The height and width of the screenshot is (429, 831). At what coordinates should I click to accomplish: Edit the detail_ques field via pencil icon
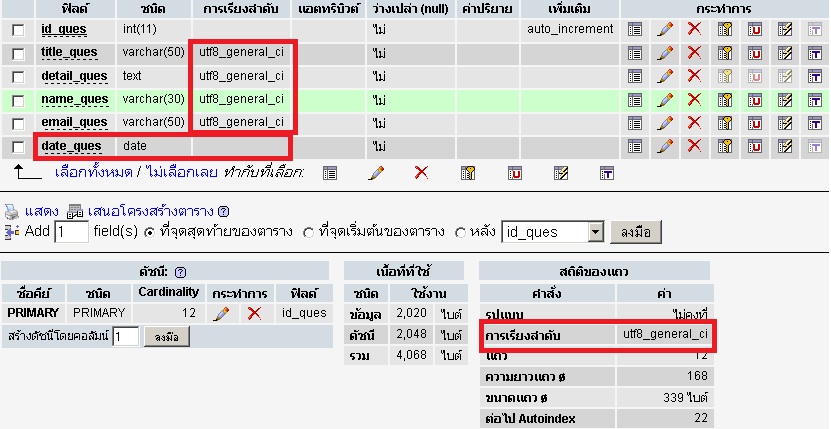665,76
